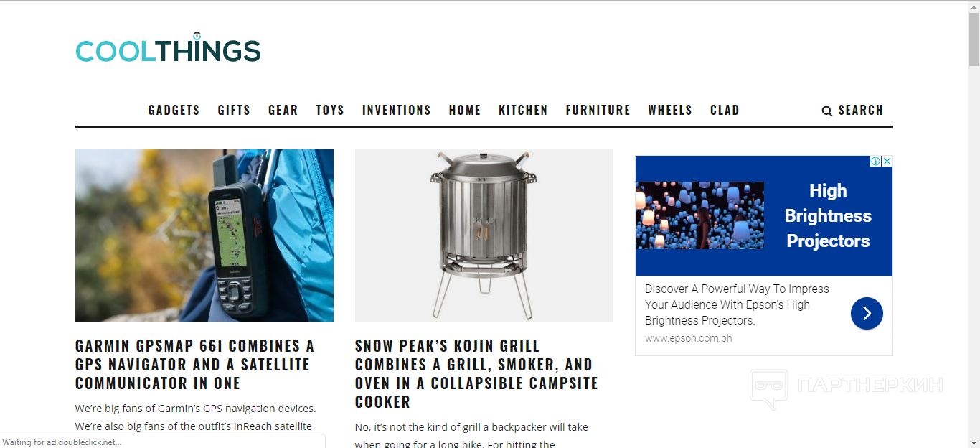The image size is (980, 448).
Task: Open the Garmin GPSMAP 66i article headline
Action: coord(195,364)
